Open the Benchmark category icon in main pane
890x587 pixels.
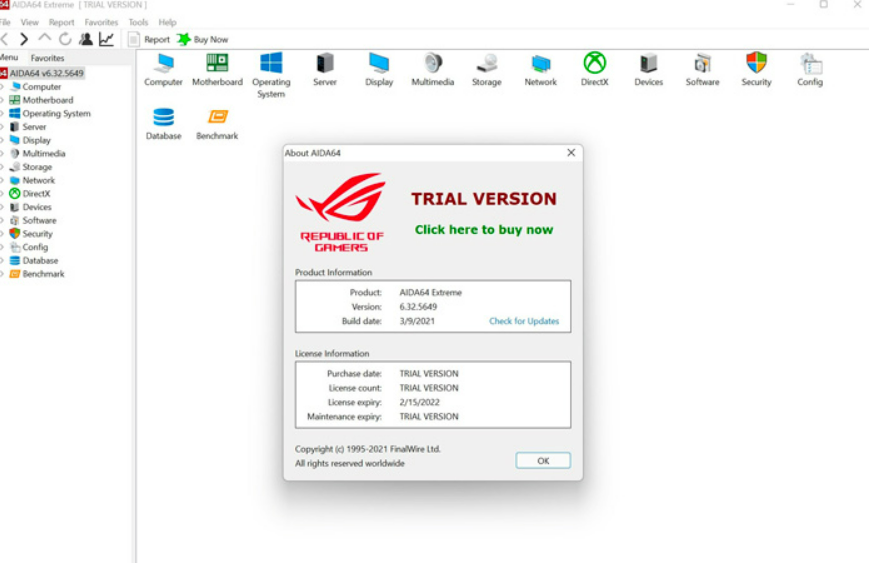217,124
